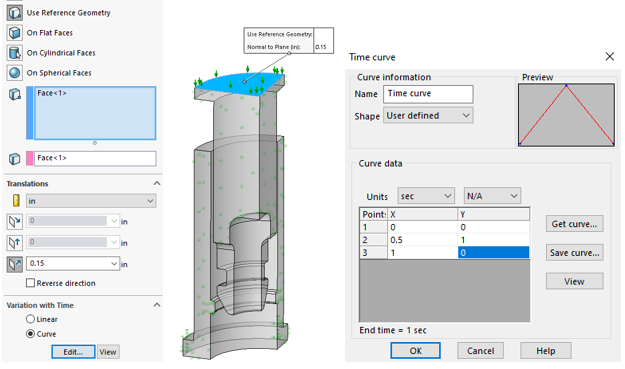Select point 2 X cell '0.5'

click(423, 240)
